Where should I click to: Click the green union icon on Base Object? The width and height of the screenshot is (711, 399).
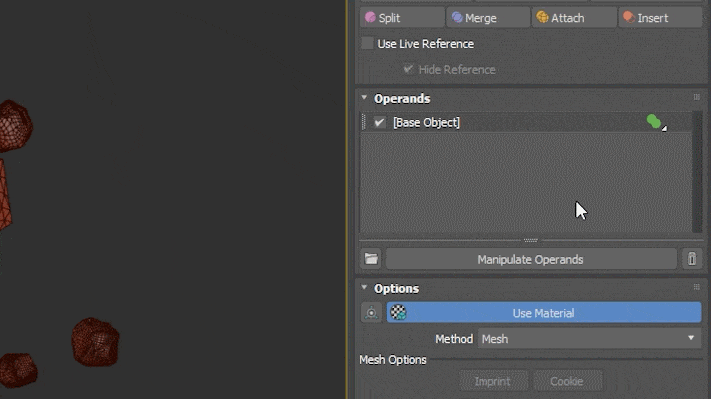(x=654, y=122)
